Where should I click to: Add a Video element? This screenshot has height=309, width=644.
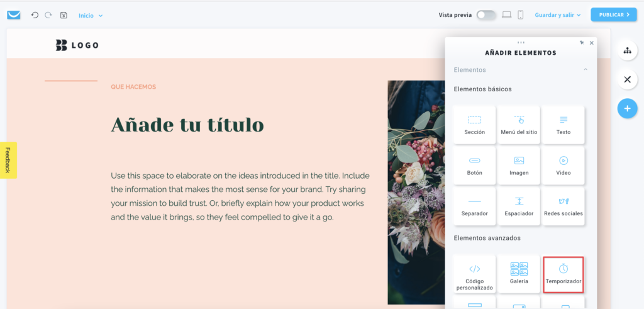coord(563,166)
